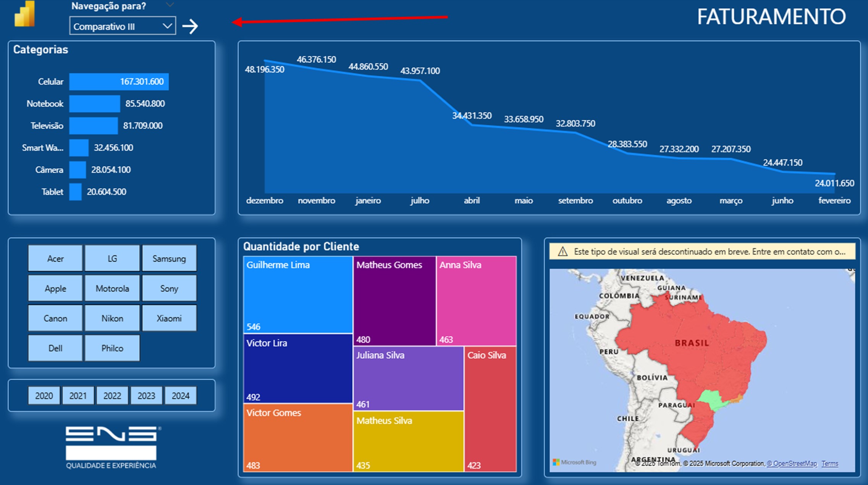The width and height of the screenshot is (868, 485).
Task: Select the Celular category bar
Action: pyautogui.click(x=118, y=82)
